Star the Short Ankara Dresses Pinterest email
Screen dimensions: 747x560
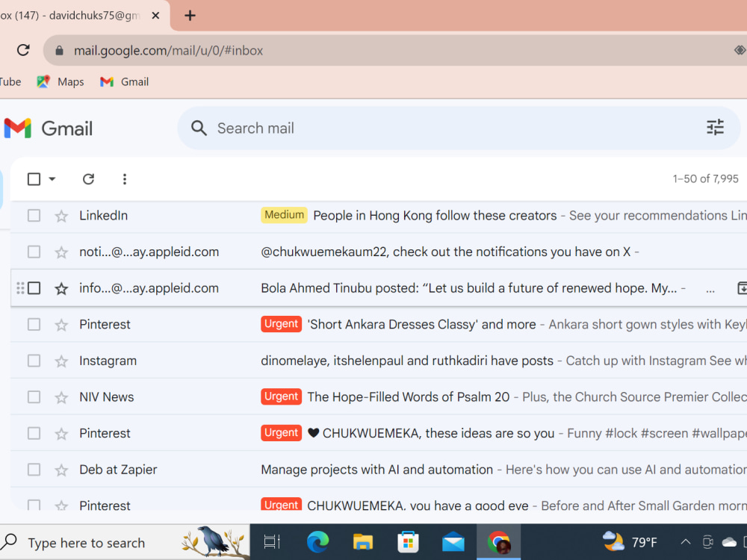(x=61, y=326)
